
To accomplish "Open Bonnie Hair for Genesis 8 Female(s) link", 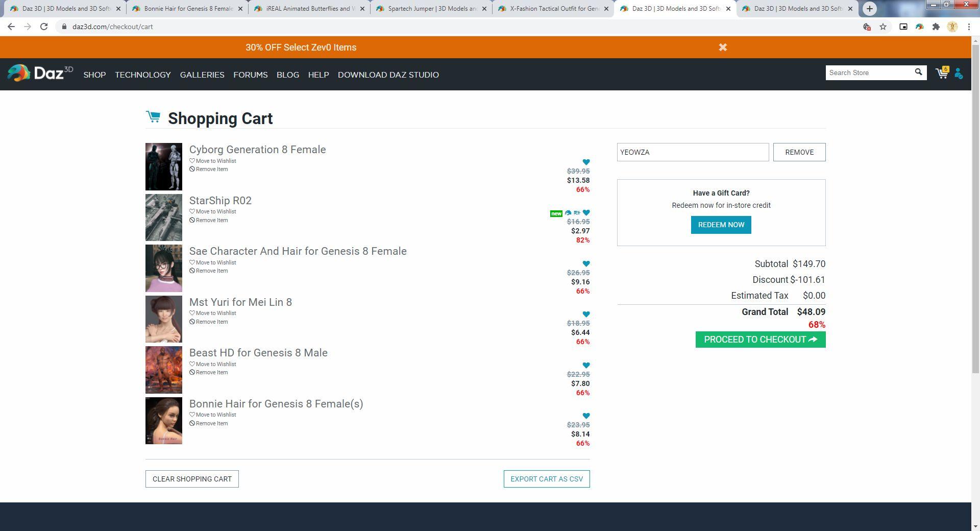I will (276, 404).
